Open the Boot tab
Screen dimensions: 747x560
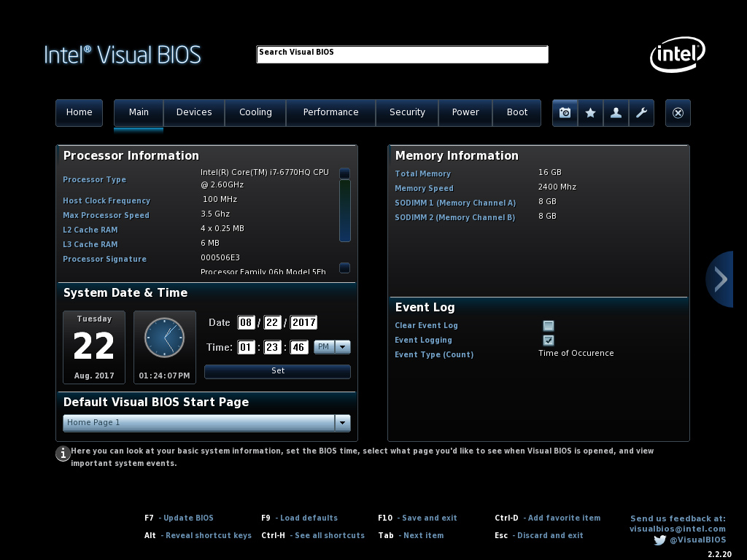tap(517, 112)
